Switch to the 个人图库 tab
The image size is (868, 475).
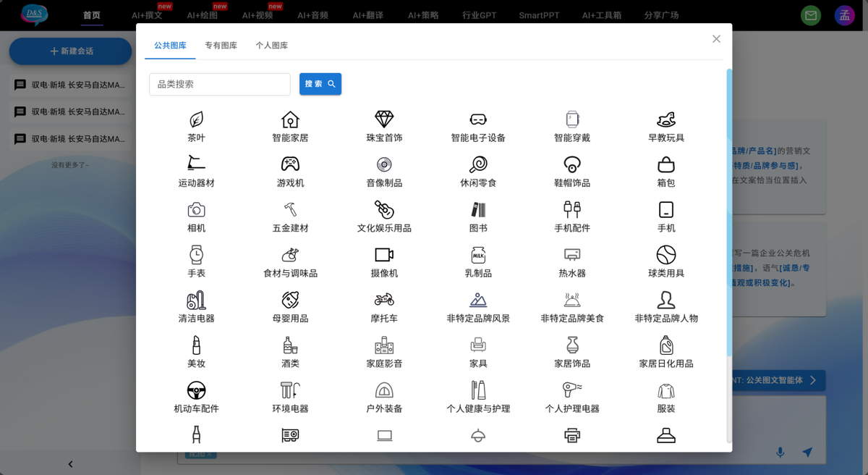click(x=271, y=46)
